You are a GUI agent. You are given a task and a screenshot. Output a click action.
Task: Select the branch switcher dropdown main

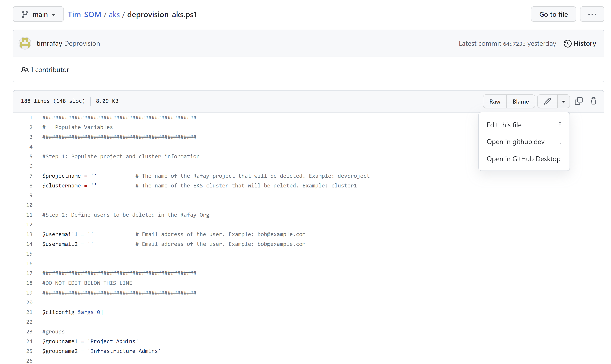[x=38, y=14]
